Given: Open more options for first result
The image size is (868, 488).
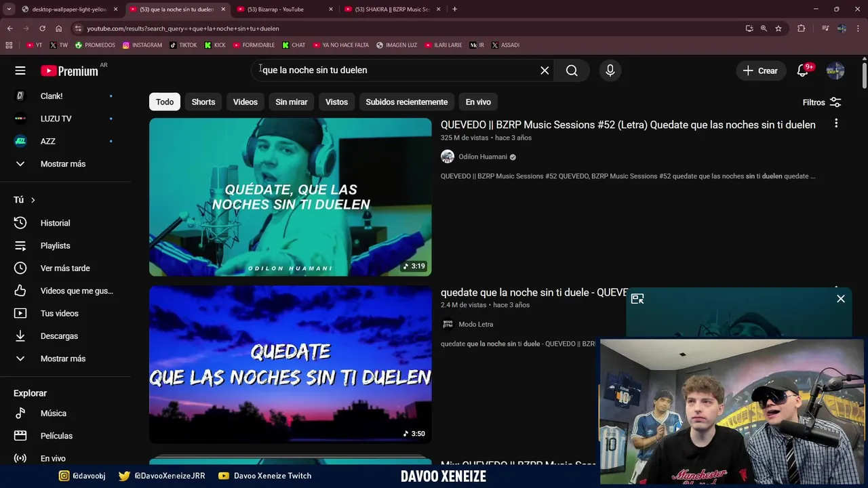Looking at the screenshot, I should click(x=836, y=123).
